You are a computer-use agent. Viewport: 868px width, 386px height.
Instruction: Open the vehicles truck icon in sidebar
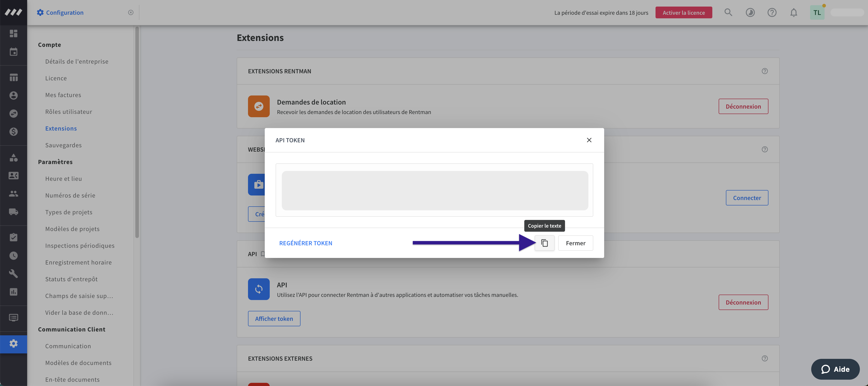pos(14,212)
